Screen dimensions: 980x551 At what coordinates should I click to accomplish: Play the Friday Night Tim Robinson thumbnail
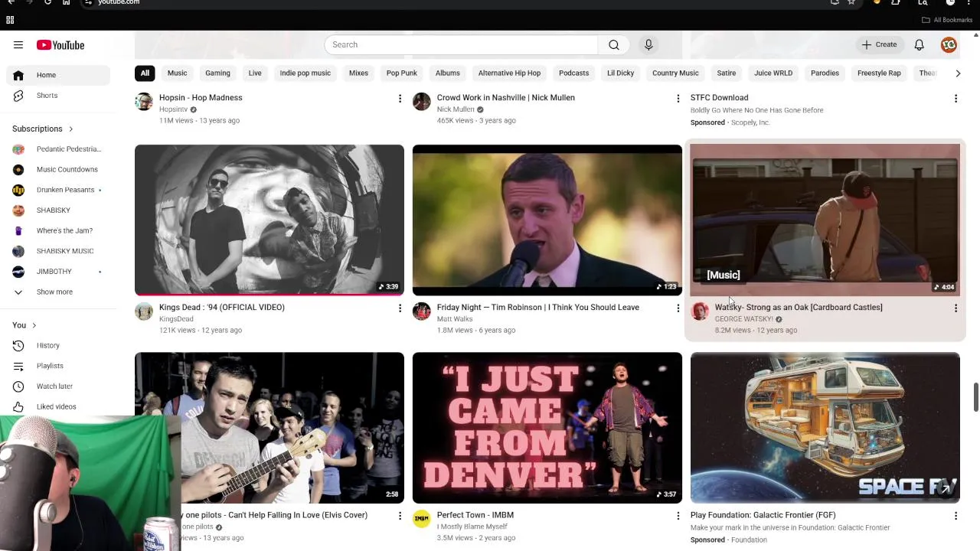[547, 220]
